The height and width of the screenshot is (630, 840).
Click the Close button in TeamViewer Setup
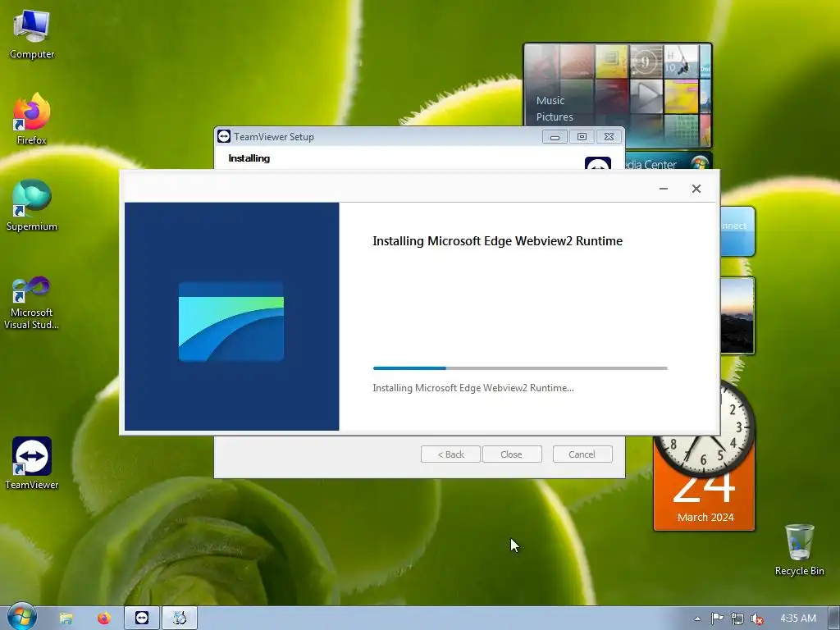pos(512,454)
